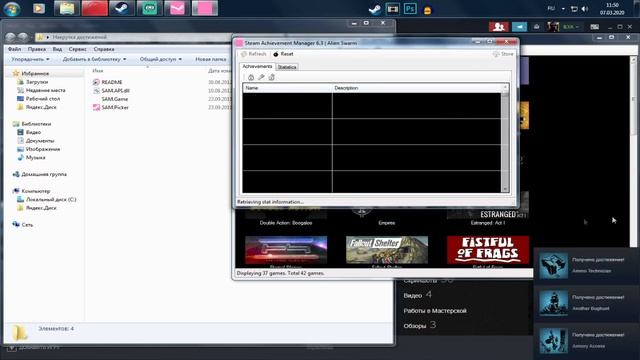Image resolution: width=640 pixels, height=360 pixels.
Task: Click the scrollbar down arrow of the achievement list
Action: [505, 189]
